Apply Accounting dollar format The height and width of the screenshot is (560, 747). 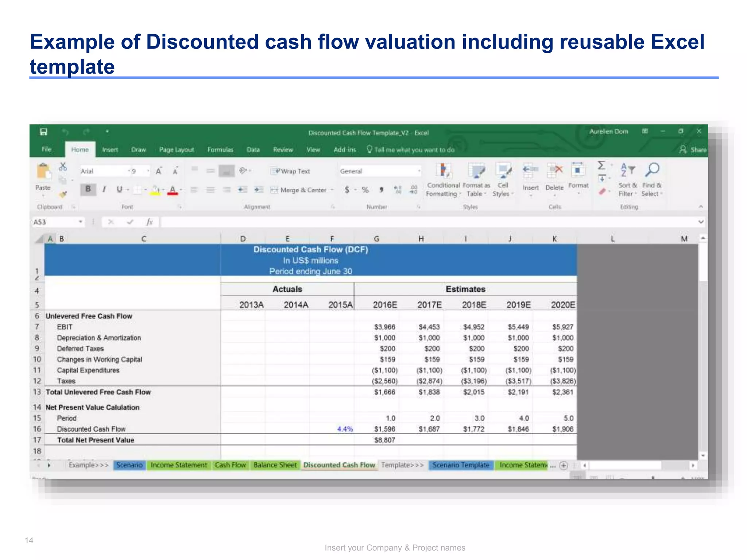(347, 190)
